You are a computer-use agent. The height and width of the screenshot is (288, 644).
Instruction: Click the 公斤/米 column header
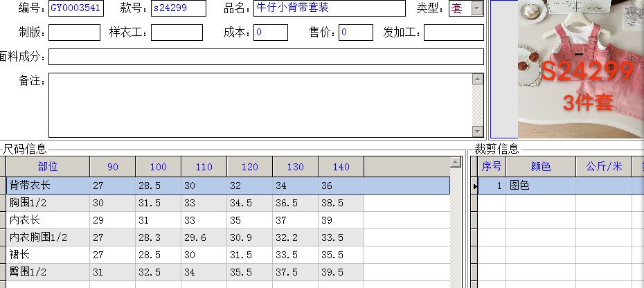click(604, 166)
